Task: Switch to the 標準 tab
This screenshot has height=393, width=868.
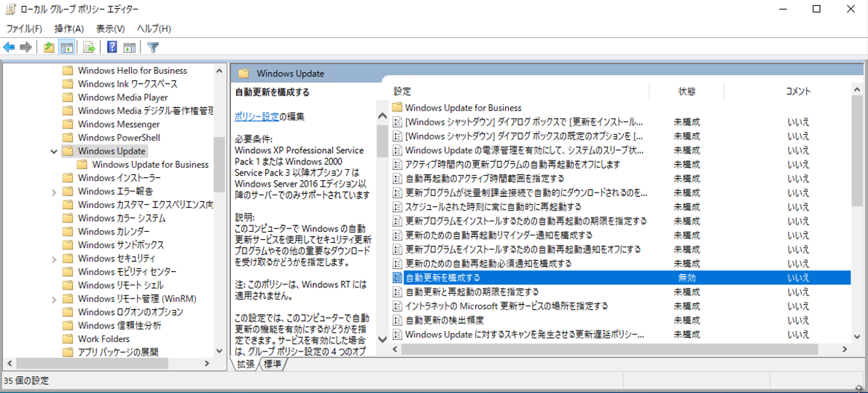Action: click(x=273, y=365)
